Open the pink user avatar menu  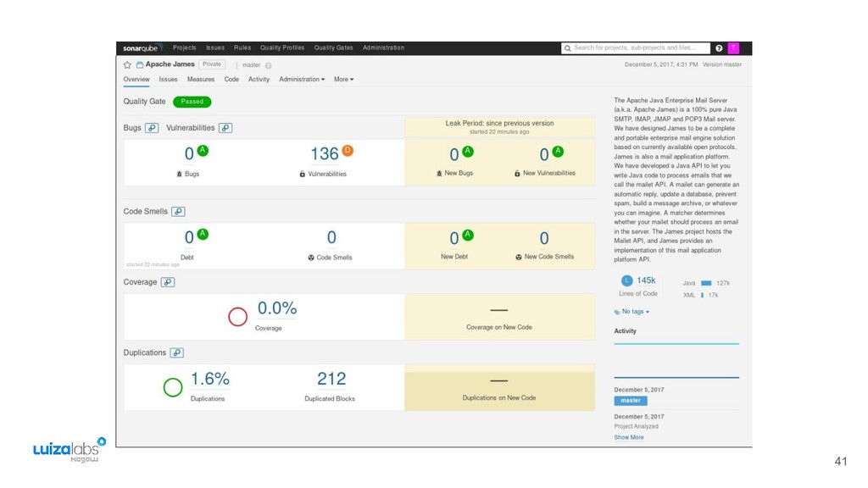(733, 48)
